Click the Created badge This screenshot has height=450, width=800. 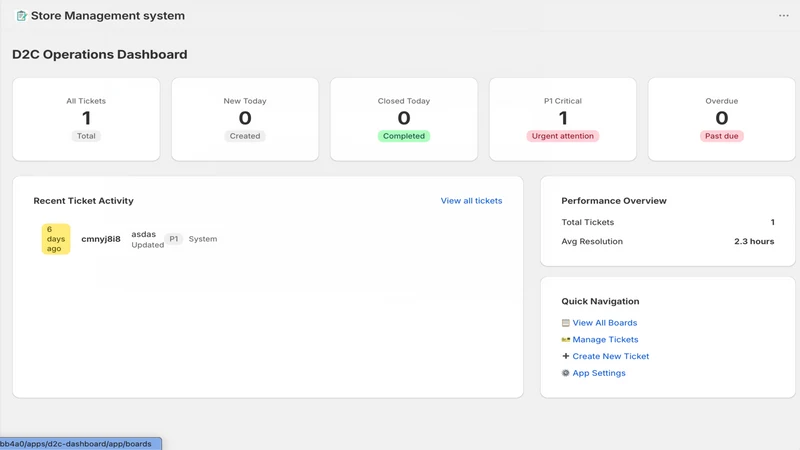tap(245, 136)
